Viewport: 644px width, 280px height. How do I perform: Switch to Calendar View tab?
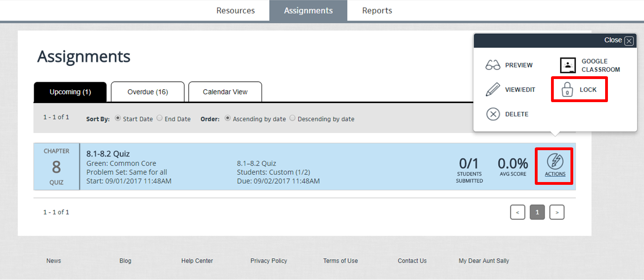225,92
